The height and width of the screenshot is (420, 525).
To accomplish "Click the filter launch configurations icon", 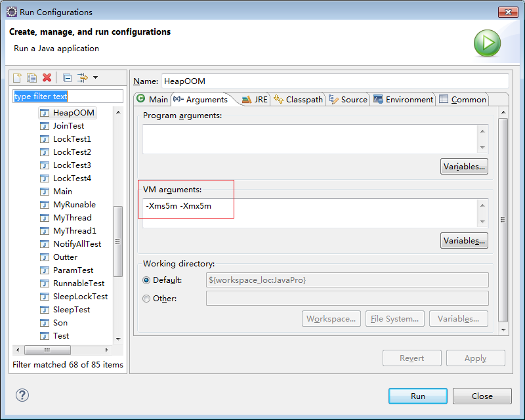I will click(x=82, y=78).
